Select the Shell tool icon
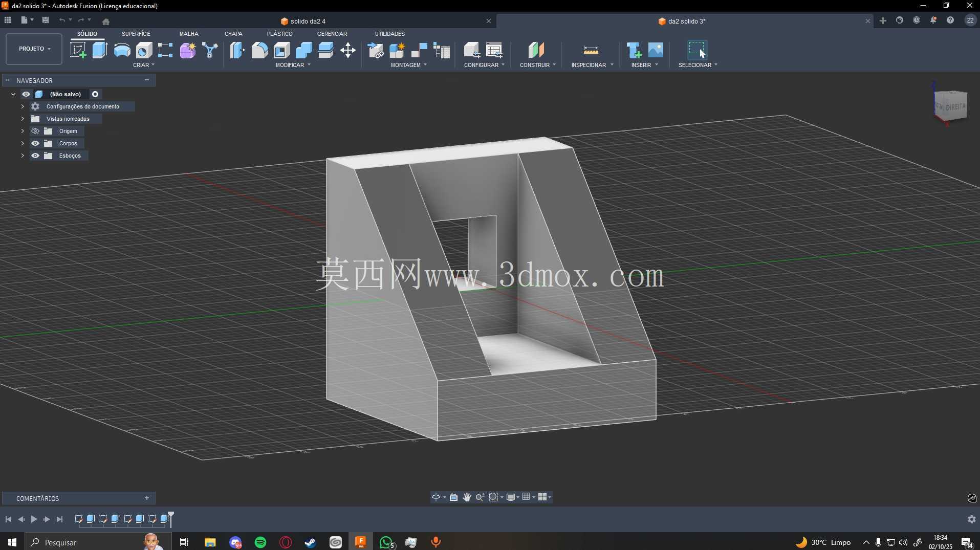The width and height of the screenshot is (980, 550). coord(281,50)
